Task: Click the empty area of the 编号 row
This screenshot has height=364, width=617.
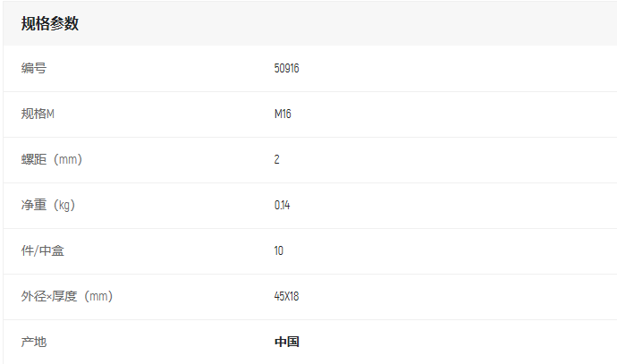Action: click(x=456, y=69)
